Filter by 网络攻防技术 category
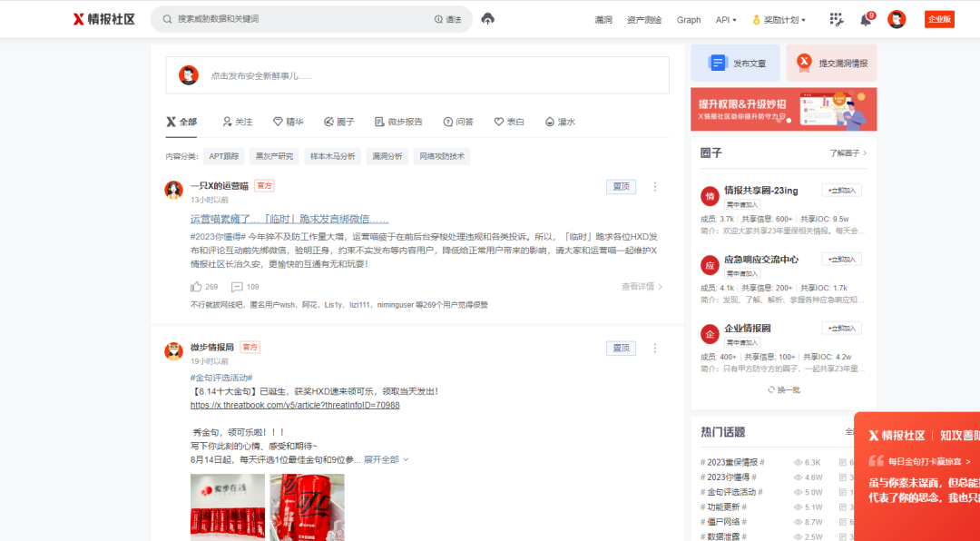The height and width of the screenshot is (541, 980). click(x=442, y=156)
